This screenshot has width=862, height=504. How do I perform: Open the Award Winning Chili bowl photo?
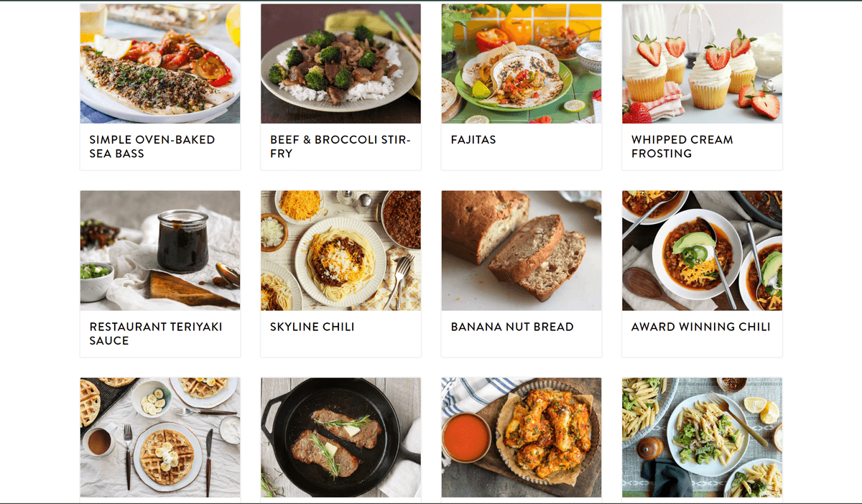702,251
